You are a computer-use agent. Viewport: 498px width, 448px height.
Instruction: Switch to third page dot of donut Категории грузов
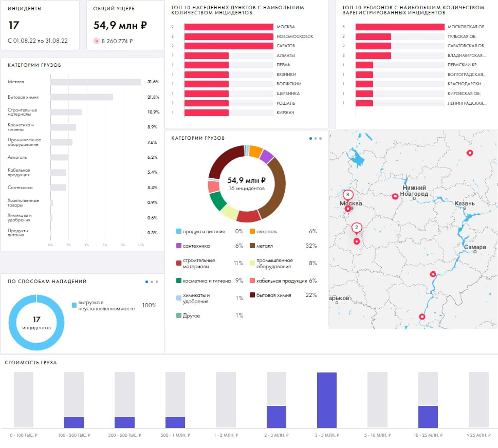tap(321, 138)
